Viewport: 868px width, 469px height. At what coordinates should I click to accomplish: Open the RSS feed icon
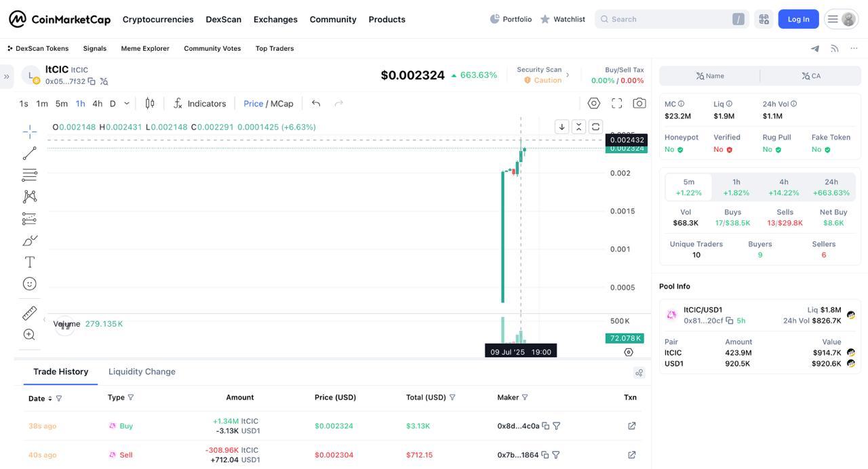pyautogui.click(x=835, y=48)
